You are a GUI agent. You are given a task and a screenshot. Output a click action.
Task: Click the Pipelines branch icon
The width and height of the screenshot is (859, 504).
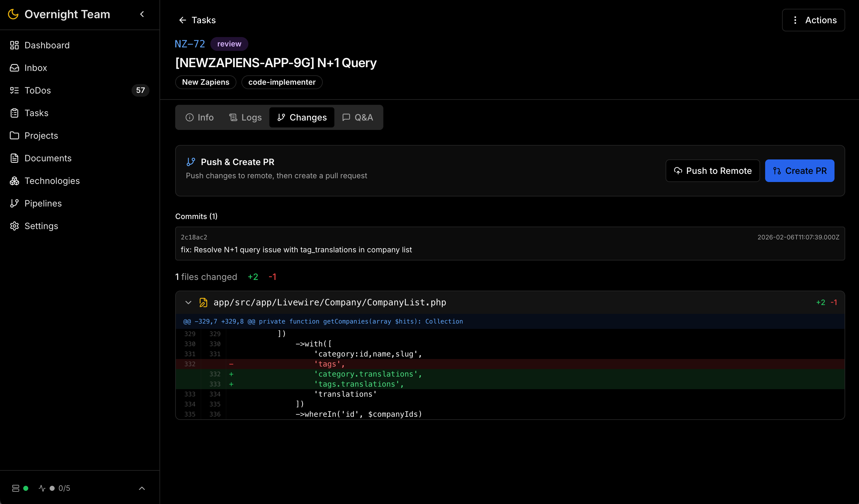(x=14, y=203)
